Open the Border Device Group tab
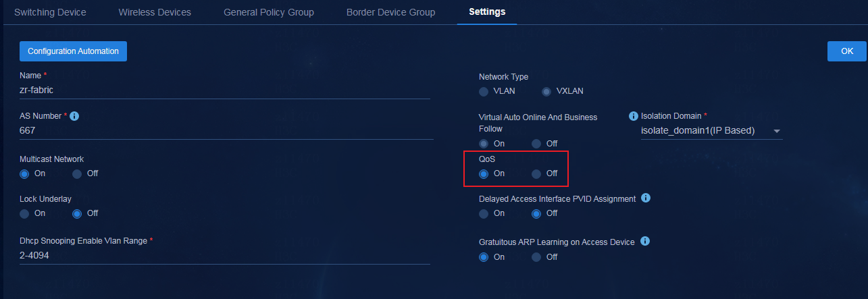The image size is (868, 299). [390, 12]
